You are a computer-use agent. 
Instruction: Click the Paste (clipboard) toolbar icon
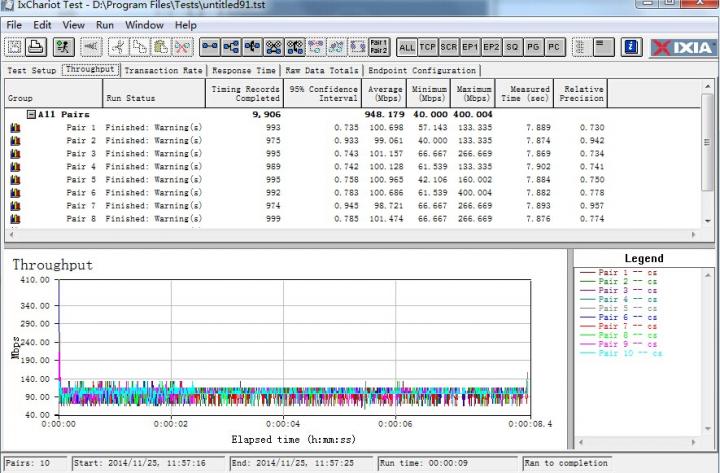[x=161, y=47]
